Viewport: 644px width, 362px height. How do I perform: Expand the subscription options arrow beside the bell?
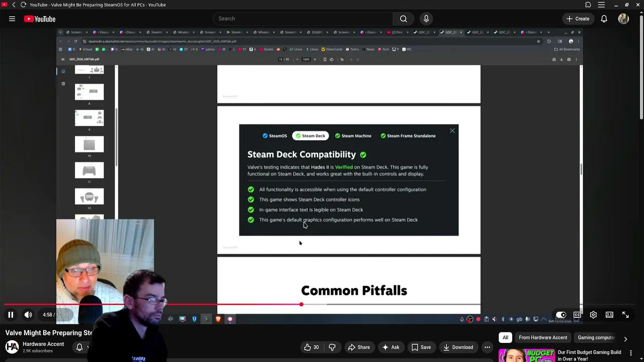click(88, 347)
